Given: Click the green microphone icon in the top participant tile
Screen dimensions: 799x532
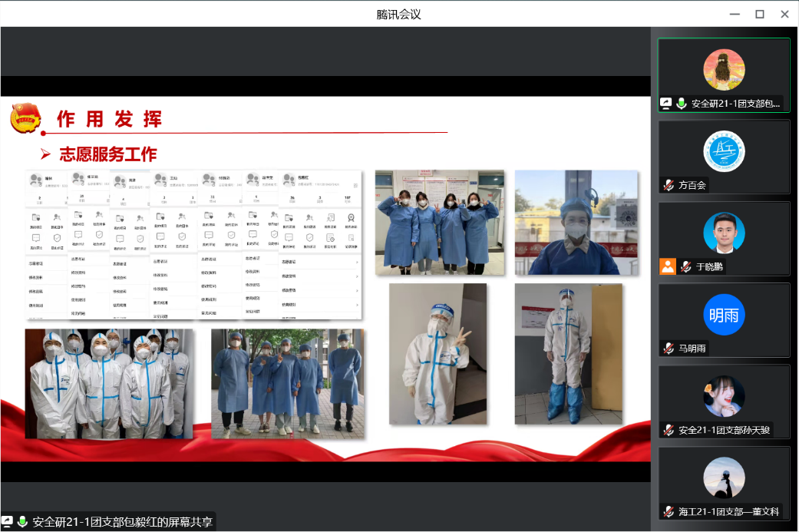Looking at the screenshot, I should 681,104.
